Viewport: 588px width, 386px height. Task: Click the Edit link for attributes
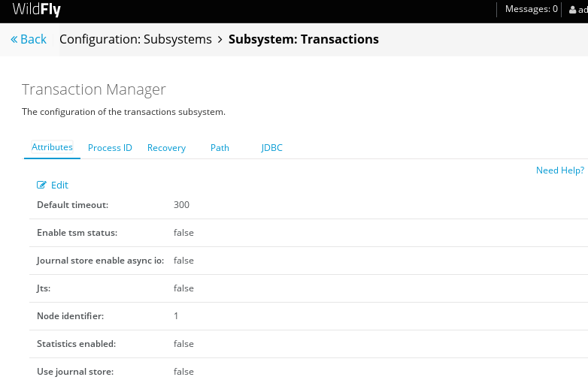pos(53,185)
